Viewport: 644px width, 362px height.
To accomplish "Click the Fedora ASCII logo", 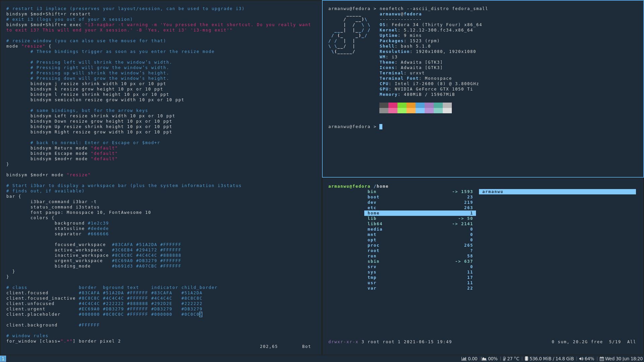I will click(349, 34).
